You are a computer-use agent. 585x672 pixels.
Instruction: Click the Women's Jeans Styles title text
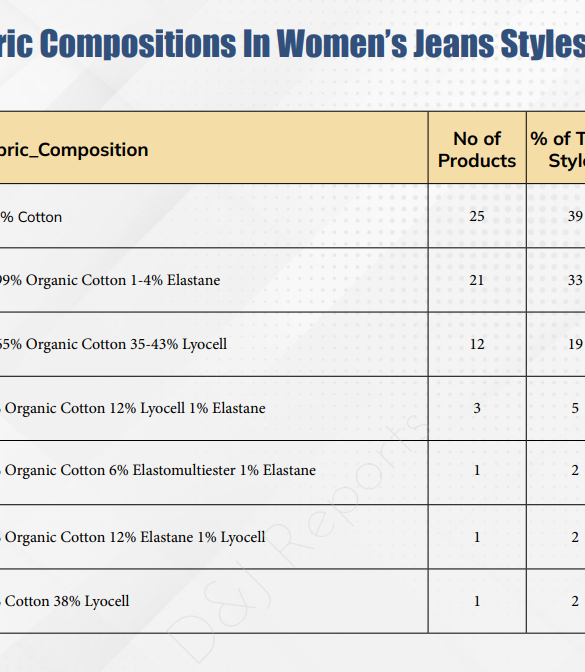[x=431, y=43]
